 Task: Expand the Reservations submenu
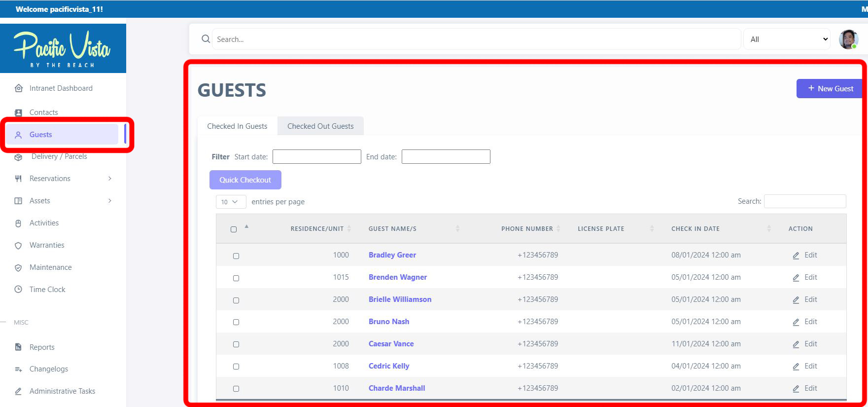(109, 179)
